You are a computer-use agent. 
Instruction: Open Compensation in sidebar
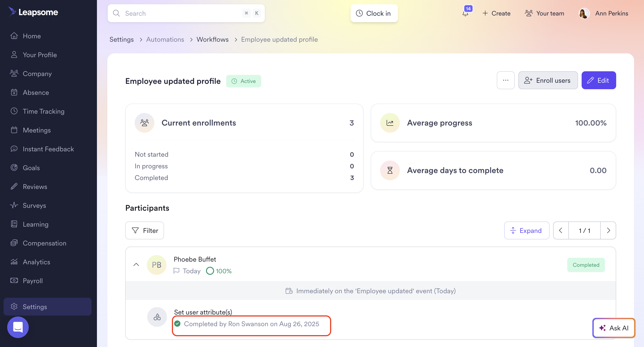pyautogui.click(x=44, y=243)
